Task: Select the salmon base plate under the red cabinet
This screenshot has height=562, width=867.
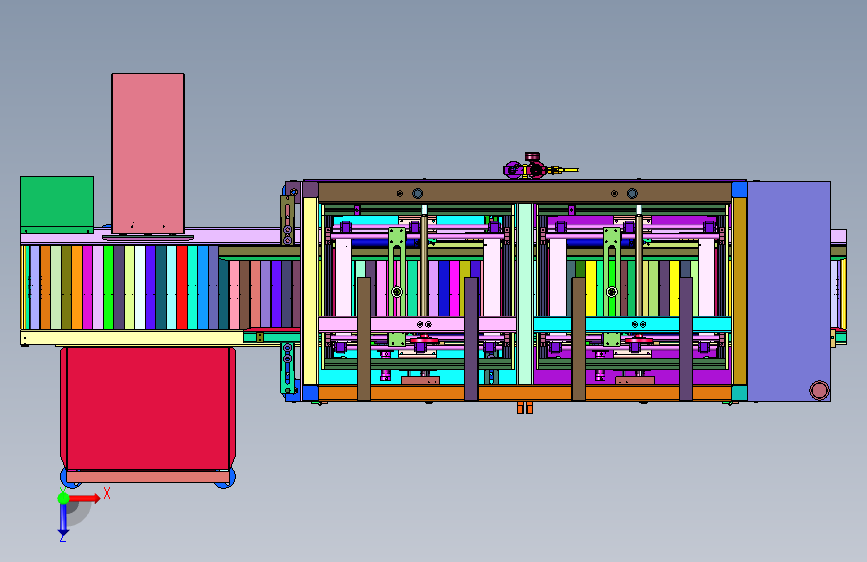Action: (148, 477)
